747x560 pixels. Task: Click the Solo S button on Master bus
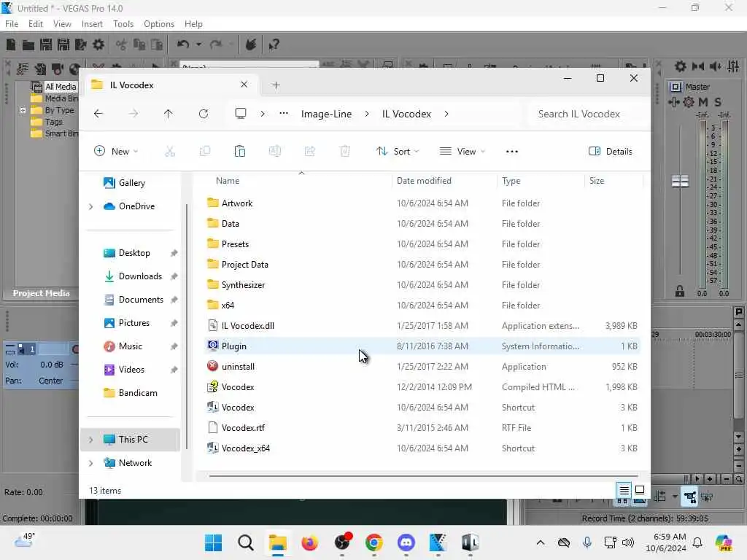718,102
